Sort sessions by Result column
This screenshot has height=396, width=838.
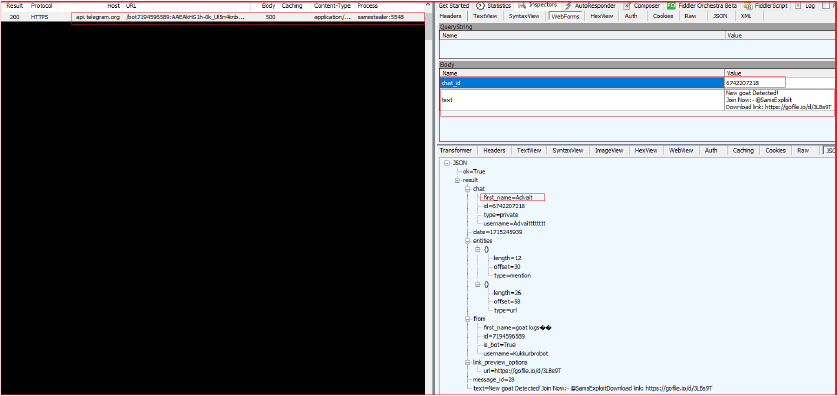[x=14, y=6]
